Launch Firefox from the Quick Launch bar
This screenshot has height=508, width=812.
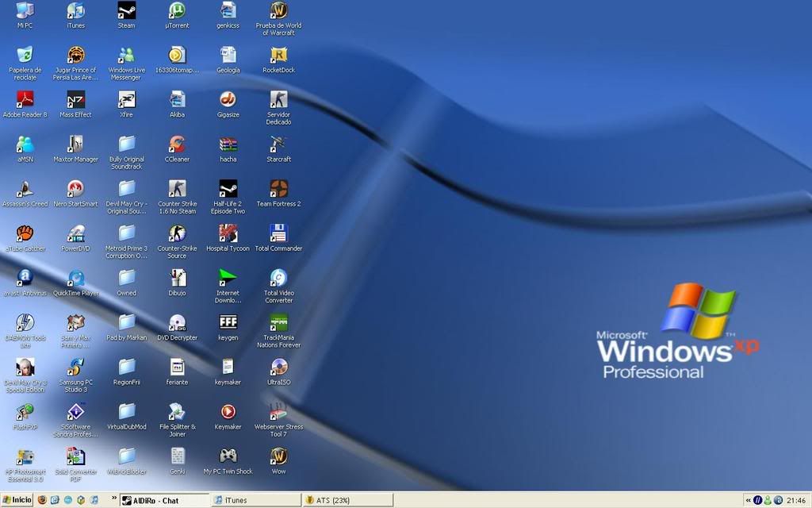(x=43, y=500)
